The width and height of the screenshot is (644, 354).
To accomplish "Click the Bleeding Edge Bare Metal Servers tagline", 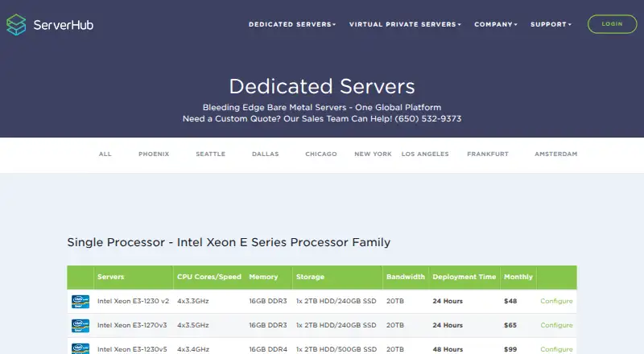I will click(322, 107).
